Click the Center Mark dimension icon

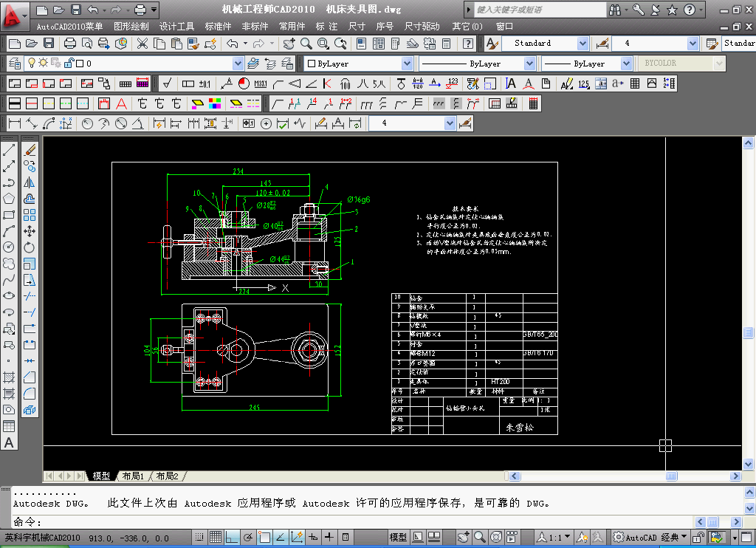coord(266,123)
